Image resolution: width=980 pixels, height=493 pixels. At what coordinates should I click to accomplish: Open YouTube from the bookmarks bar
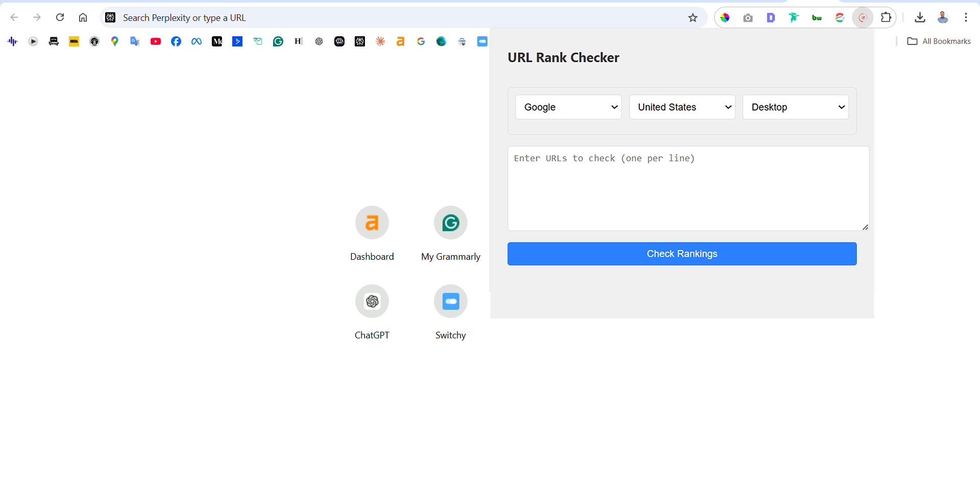click(x=156, y=41)
